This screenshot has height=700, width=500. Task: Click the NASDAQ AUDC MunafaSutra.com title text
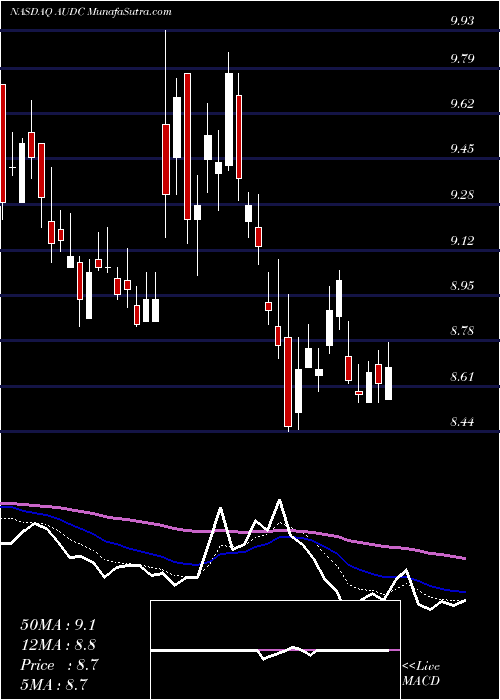pos(91,12)
